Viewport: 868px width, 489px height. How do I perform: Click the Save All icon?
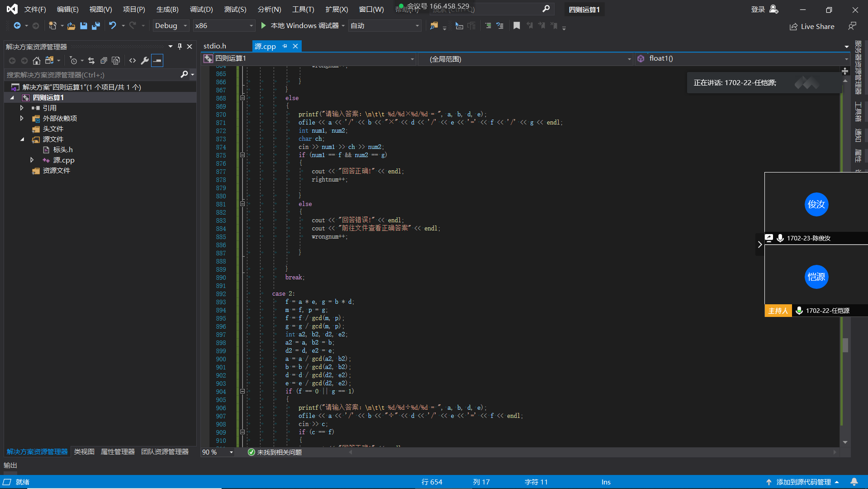95,26
